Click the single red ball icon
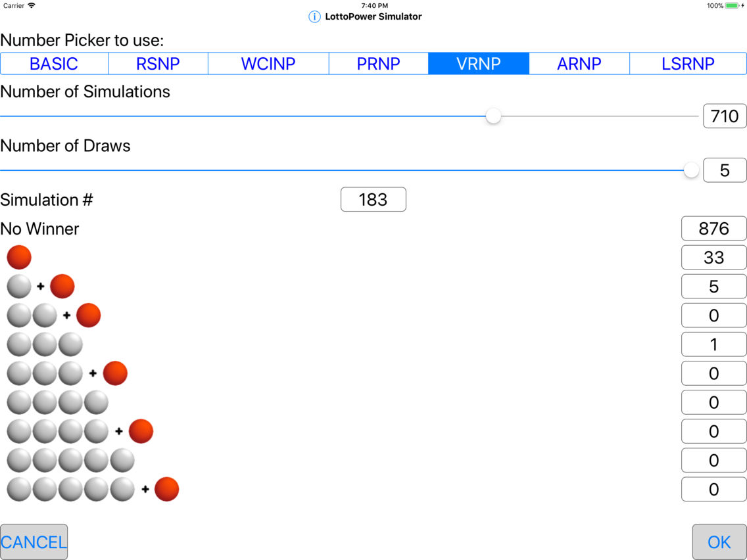Viewport: 747px width, 560px height. coord(19,257)
